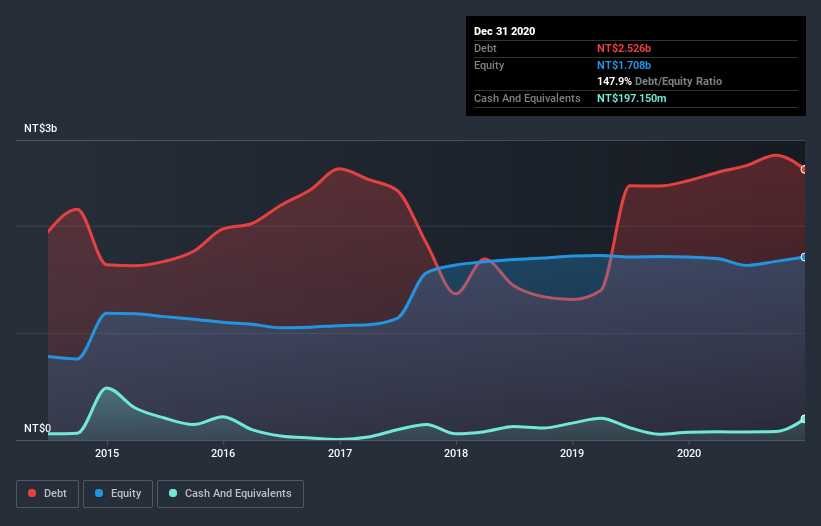Click the NT$2.526b debt value
This screenshot has height=526, width=821.
click(624, 48)
